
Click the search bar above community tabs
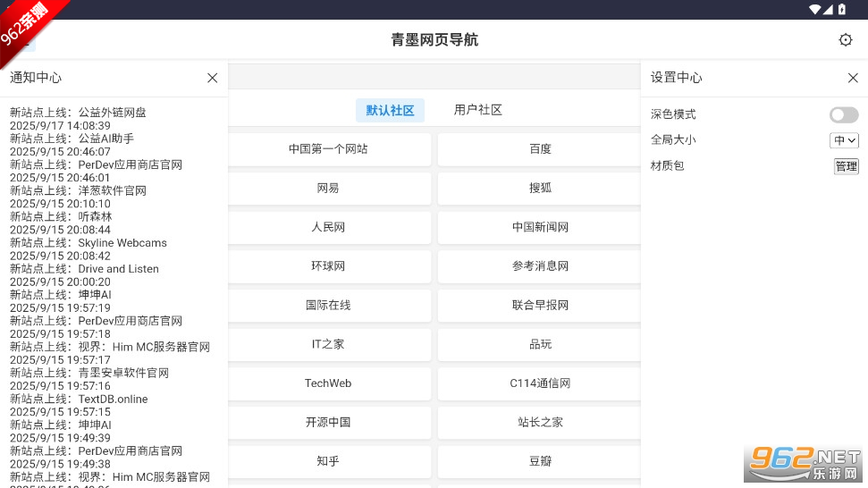[x=434, y=76]
